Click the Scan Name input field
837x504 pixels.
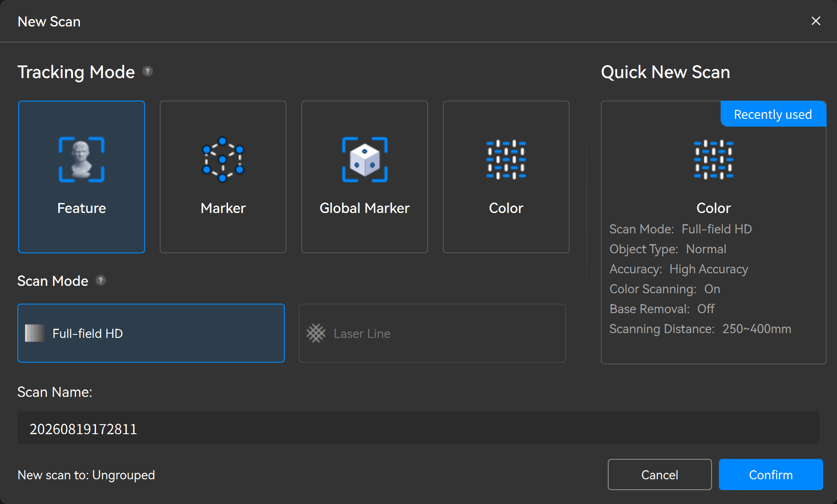point(418,428)
